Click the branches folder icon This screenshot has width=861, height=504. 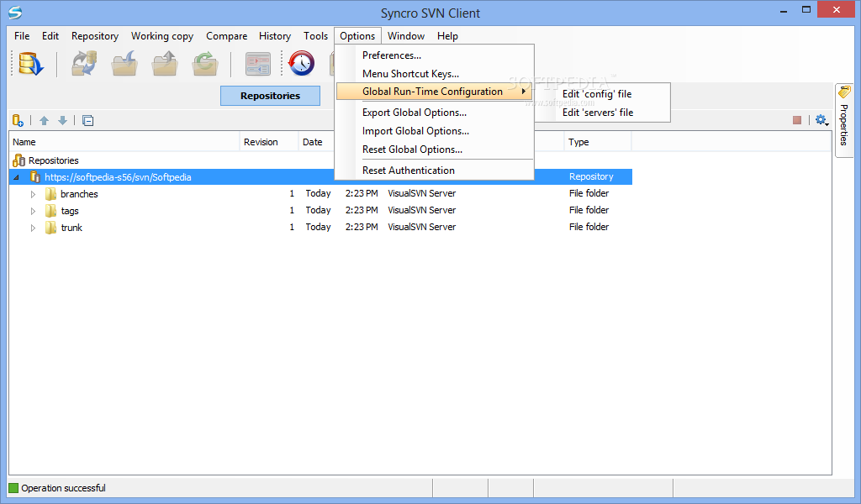(50, 193)
